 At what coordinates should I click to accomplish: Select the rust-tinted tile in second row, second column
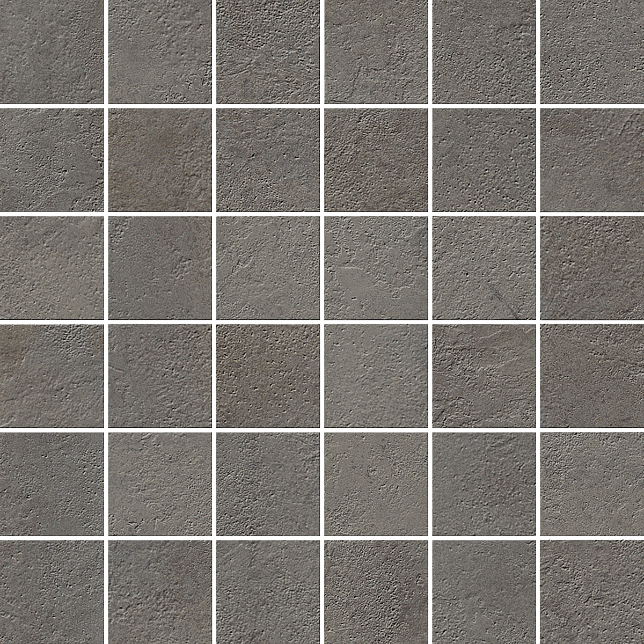point(160,160)
